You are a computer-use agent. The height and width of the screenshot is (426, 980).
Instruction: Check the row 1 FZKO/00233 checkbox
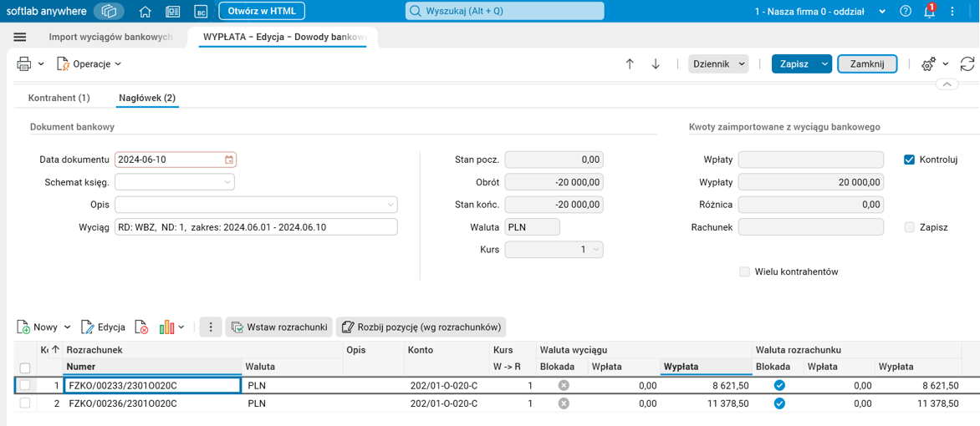[x=25, y=385]
